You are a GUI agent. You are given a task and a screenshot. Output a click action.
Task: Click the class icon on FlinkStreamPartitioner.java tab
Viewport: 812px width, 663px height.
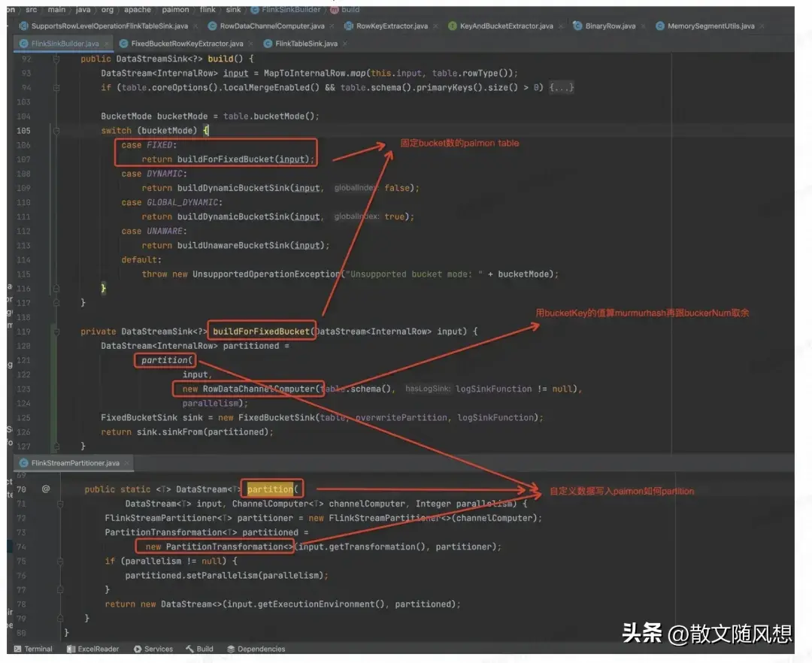click(x=23, y=463)
